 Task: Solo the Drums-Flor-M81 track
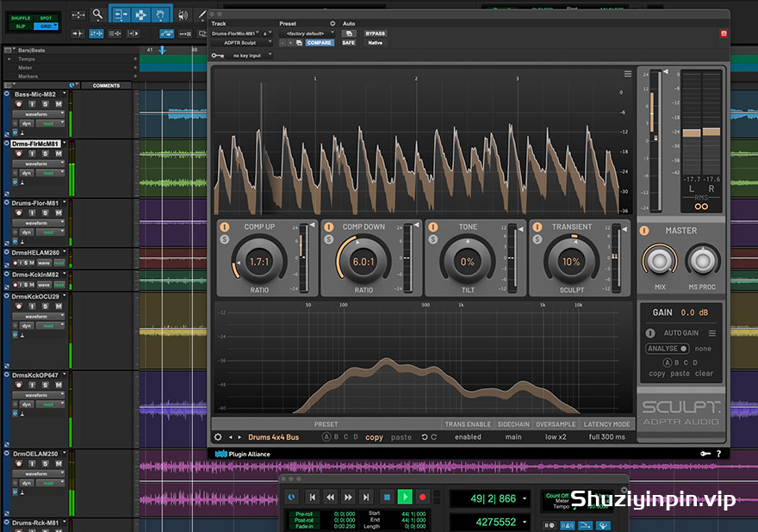pyautogui.click(x=45, y=213)
